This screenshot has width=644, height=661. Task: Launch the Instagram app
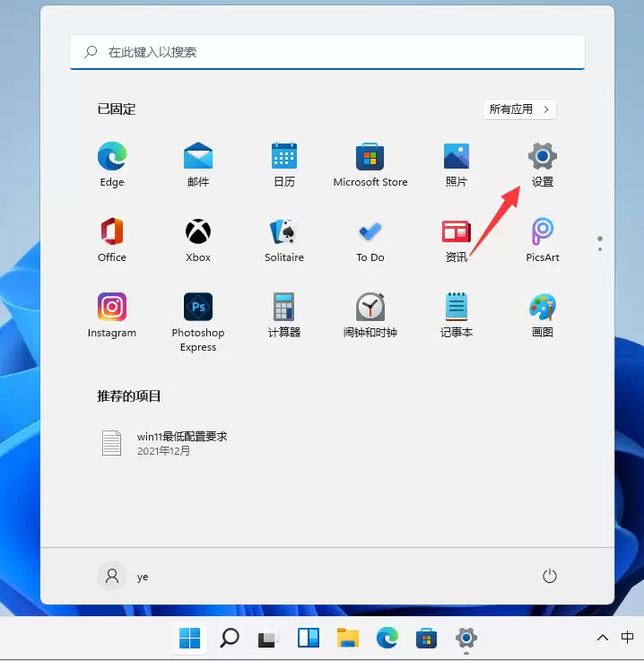(x=112, y=315)
